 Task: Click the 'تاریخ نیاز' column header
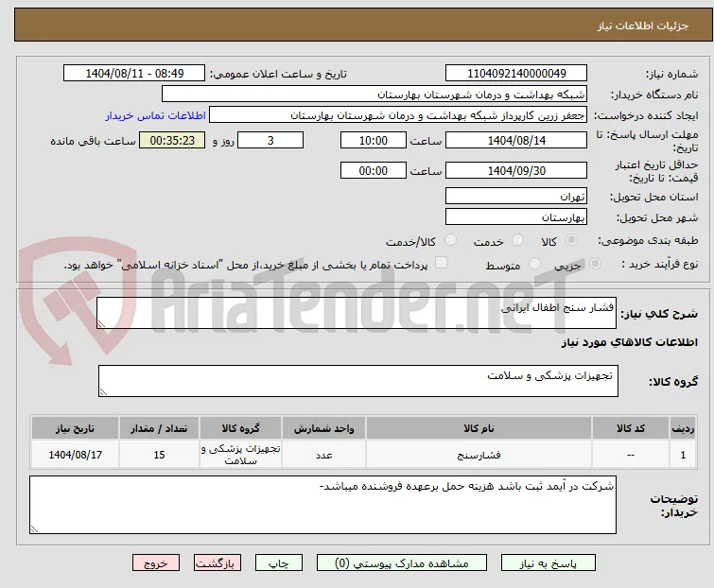[75, 428]
